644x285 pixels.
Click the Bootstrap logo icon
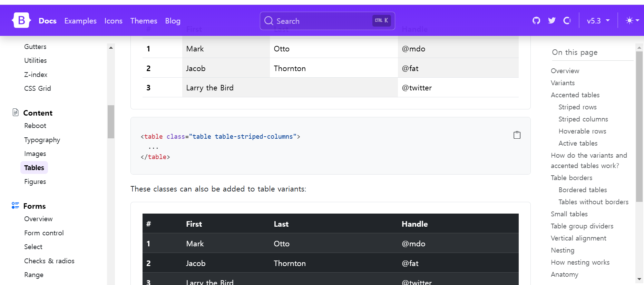pos(21,20)
